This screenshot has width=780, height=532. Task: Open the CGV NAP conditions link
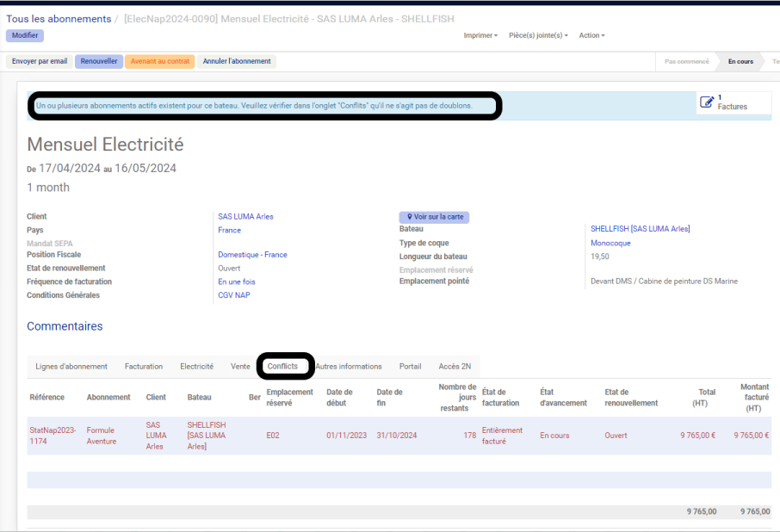234,295
